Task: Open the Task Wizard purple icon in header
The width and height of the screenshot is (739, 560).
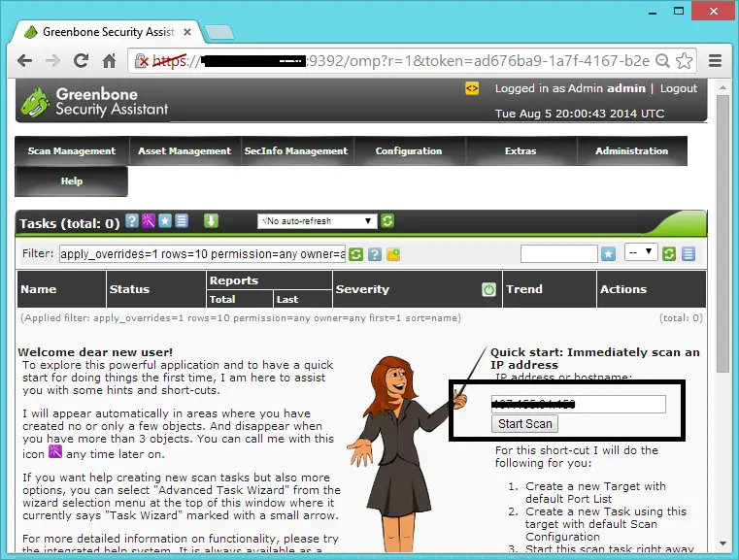Action: point(149,221)
